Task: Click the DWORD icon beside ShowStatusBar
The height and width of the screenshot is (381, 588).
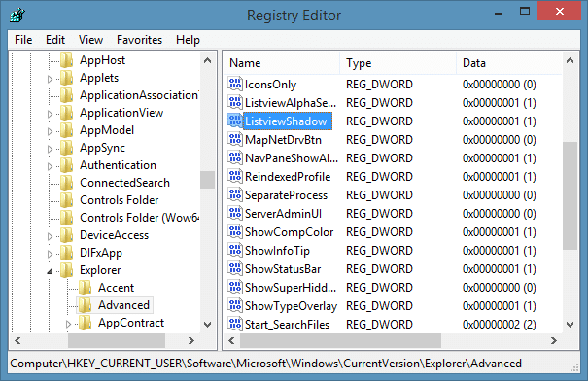Action: (235, 268)
